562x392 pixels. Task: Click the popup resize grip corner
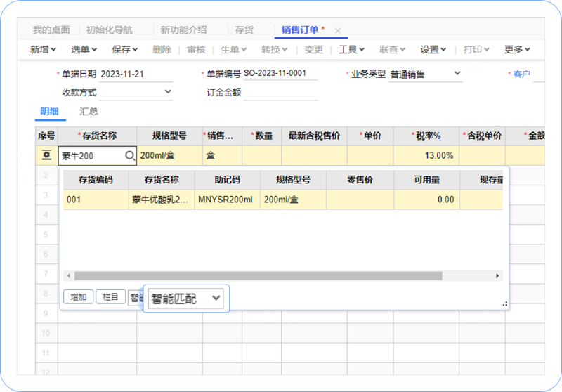504,304
